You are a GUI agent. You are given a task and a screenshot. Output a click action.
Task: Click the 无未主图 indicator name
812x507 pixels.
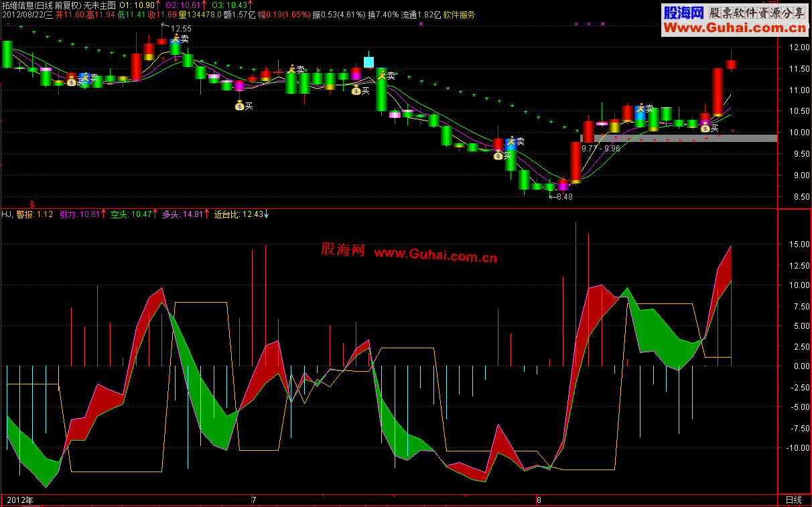(99, 5)
